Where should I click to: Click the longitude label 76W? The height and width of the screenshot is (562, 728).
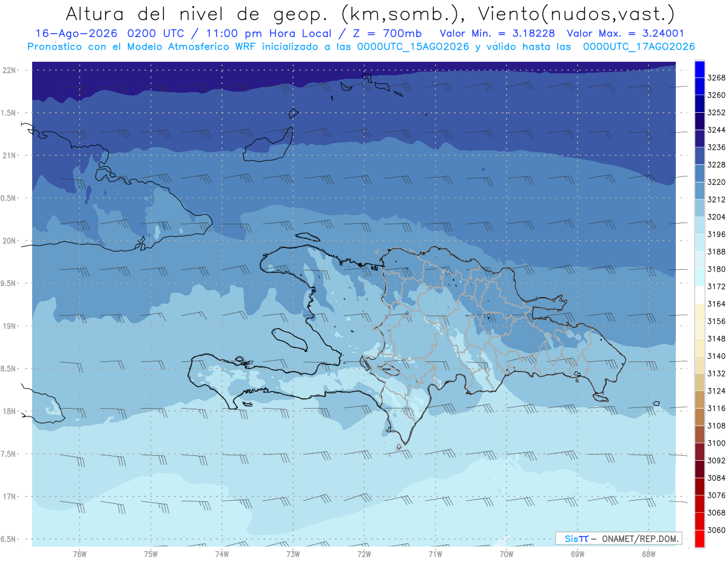79,554
